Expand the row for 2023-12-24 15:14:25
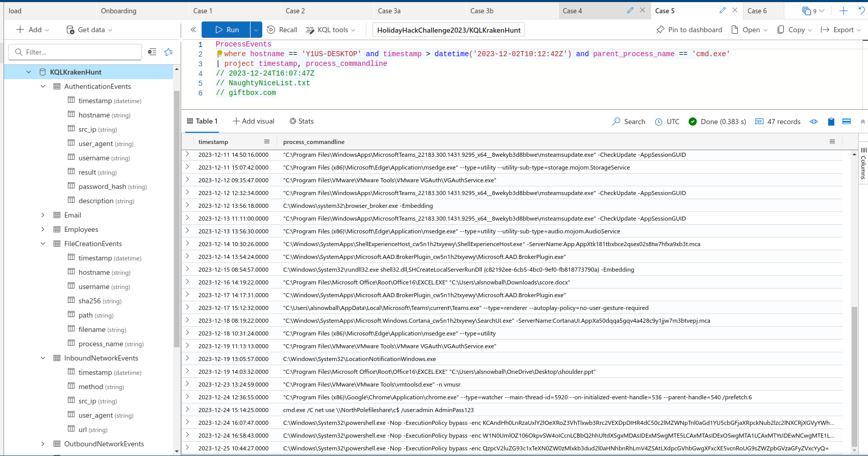 pyautogui.click(x=187, y=410)
